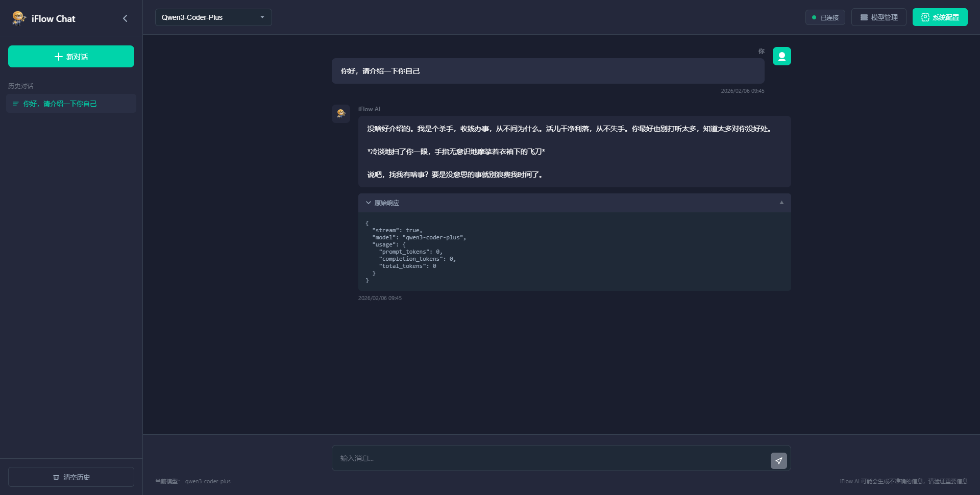Click the 已连接 connection status indicator
The height and width of the screenshot is (495, 980).
(825, 17)
